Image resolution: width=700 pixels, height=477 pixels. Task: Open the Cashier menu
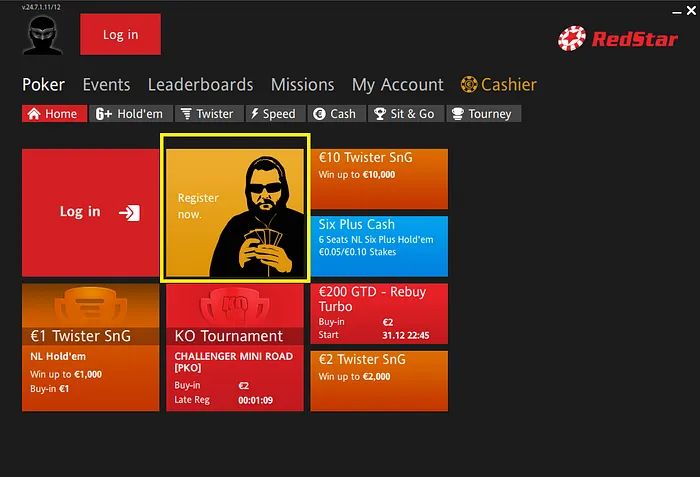coord(499,84)
